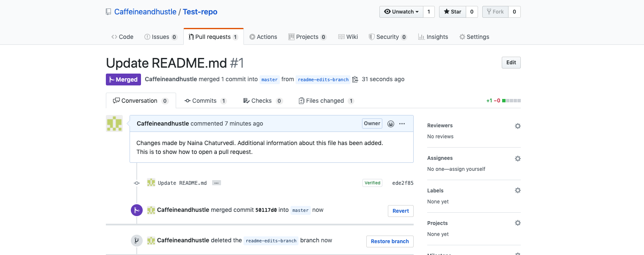Click the Reviewers gear icon

click(517, 126)
